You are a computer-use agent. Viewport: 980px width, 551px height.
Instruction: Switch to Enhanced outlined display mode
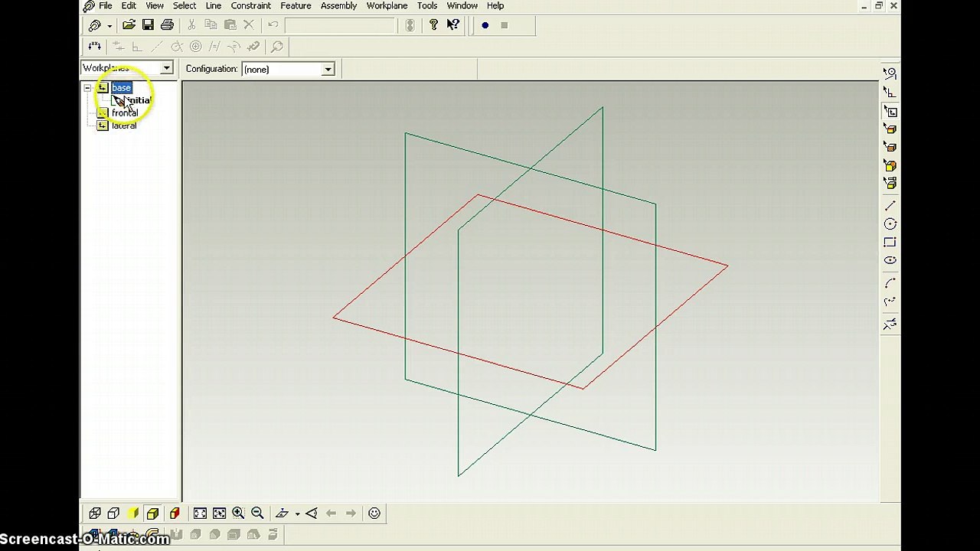point(152,514)
